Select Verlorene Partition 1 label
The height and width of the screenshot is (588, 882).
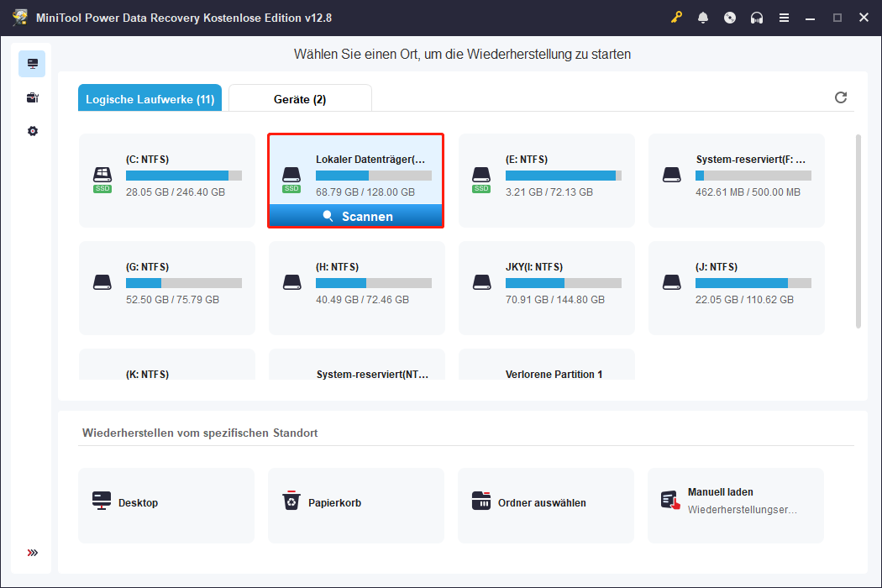[x=554, y=374]
